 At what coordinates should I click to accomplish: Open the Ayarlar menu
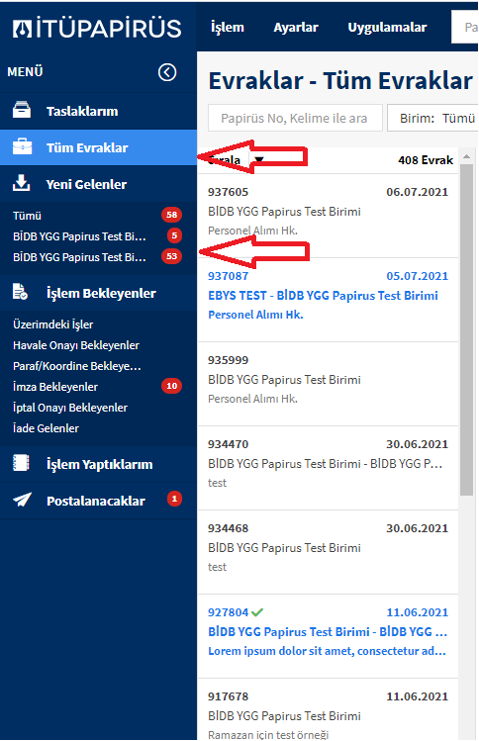(296, 27)
